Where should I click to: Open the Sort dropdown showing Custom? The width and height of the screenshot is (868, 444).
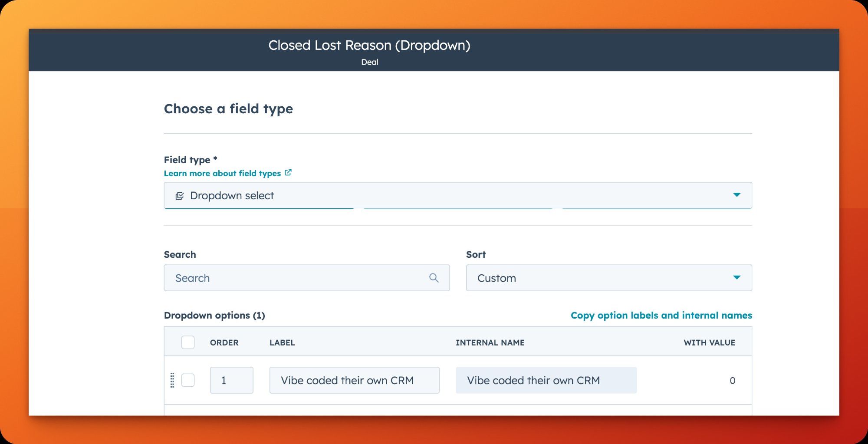click(x=608, y=278)
